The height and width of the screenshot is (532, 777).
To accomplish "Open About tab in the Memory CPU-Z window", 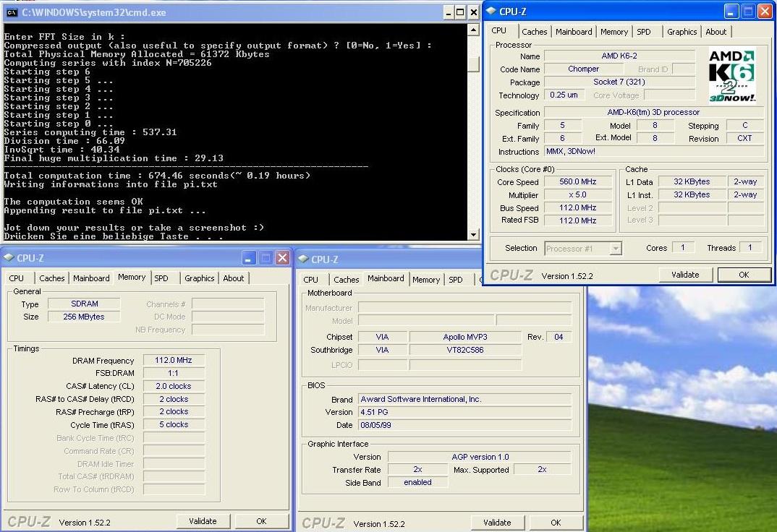I will [x=234, y=278].
